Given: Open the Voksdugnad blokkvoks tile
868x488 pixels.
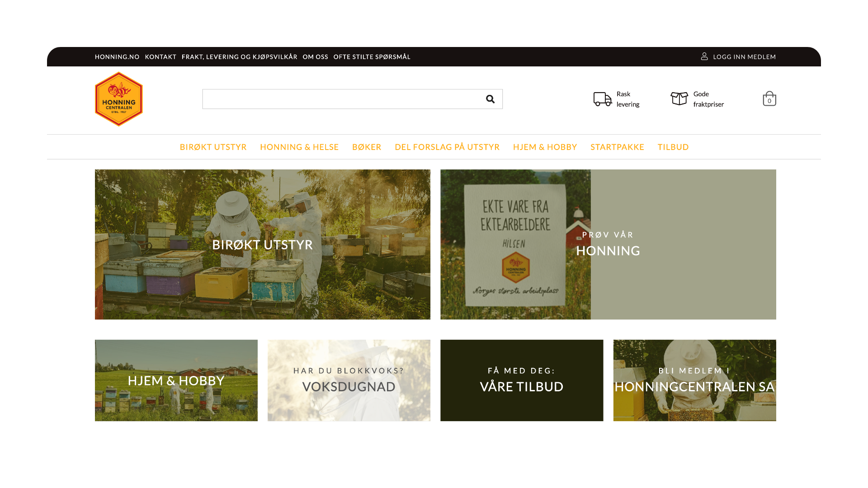Looking at the screenshot, I should [349, 380].
